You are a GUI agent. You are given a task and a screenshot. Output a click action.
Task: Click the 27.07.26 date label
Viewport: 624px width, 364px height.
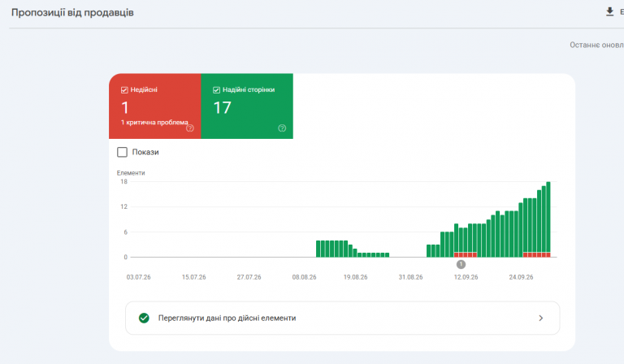tap(249, 277)
